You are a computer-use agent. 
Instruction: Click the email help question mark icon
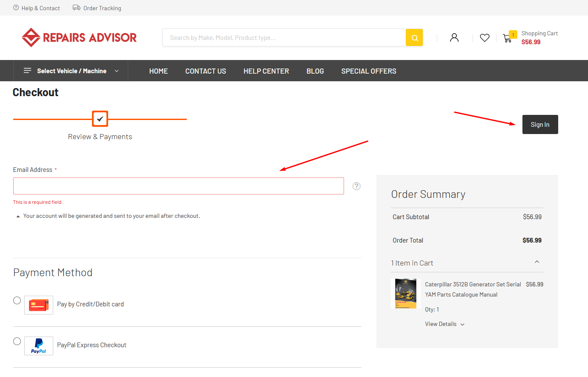pyautogui.click(x=356, y=186)
